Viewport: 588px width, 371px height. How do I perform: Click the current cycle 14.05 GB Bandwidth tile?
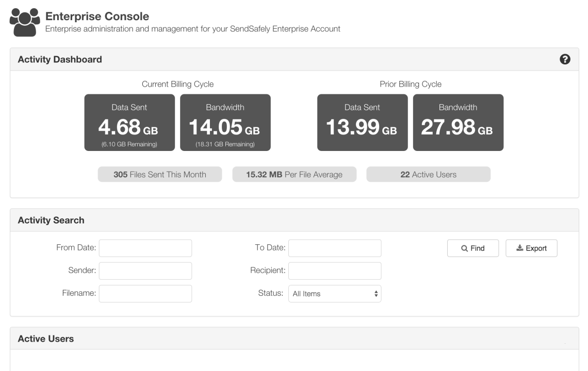(225, 123)
